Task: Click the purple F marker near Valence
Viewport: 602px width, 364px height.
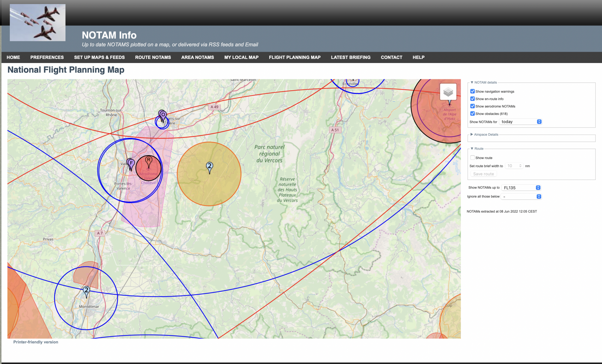Action: [131, 164]
